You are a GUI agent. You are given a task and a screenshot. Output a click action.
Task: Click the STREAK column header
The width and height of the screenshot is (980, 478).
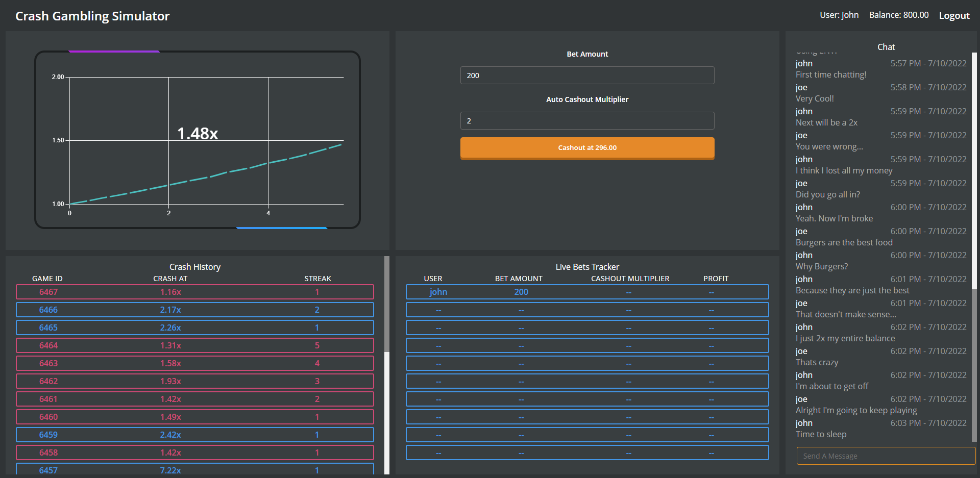(317, 279)
